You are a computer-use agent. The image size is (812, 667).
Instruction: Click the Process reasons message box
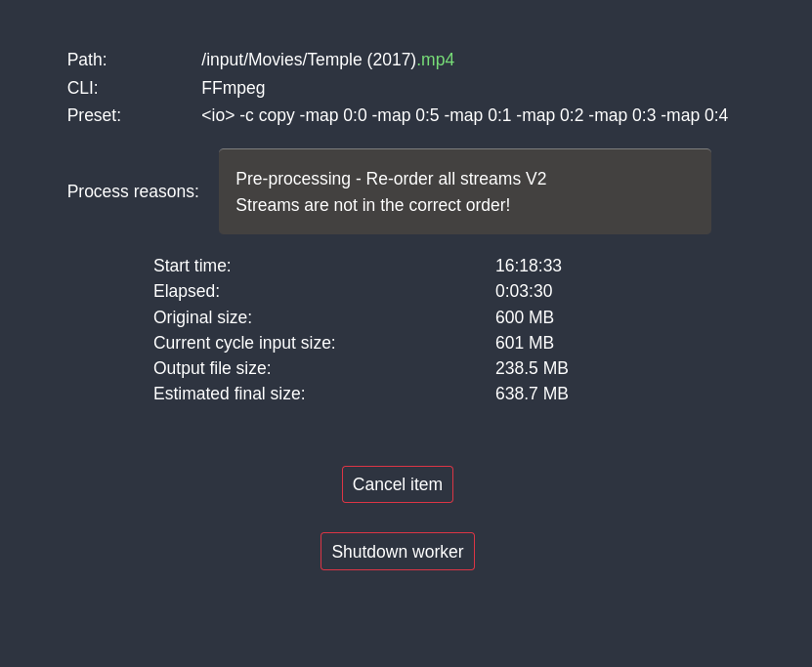pyautogui.click(x=464, y=191)
